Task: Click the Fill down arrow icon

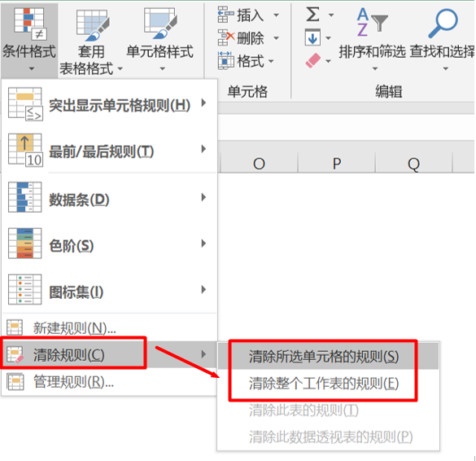Action: 312,37
